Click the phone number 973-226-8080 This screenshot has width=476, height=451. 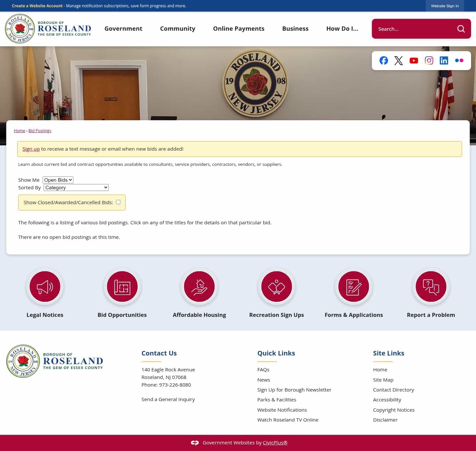(x=175, y=385)
